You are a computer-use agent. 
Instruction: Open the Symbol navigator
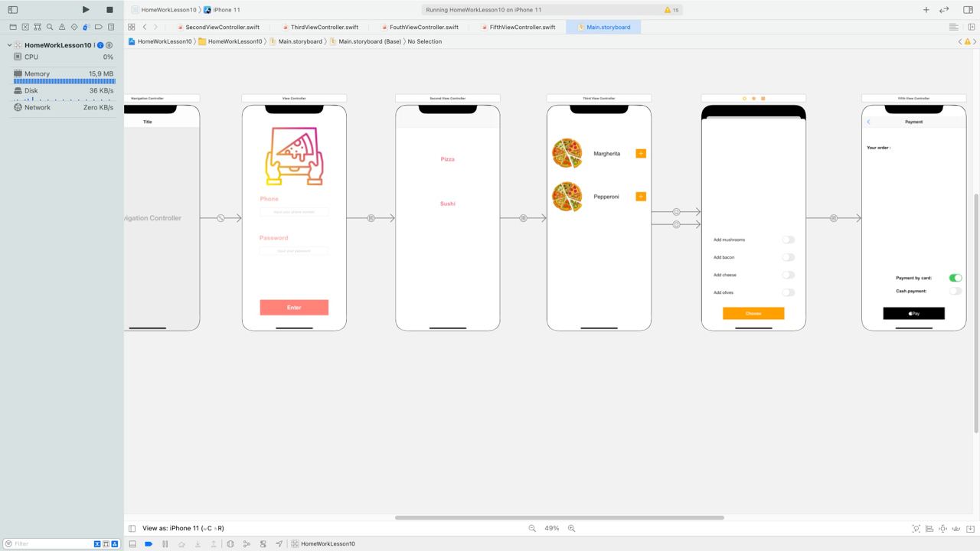point(38,27)
